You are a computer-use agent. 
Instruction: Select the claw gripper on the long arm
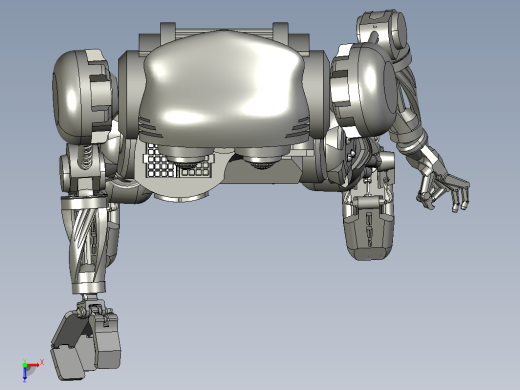click(86, 342)
